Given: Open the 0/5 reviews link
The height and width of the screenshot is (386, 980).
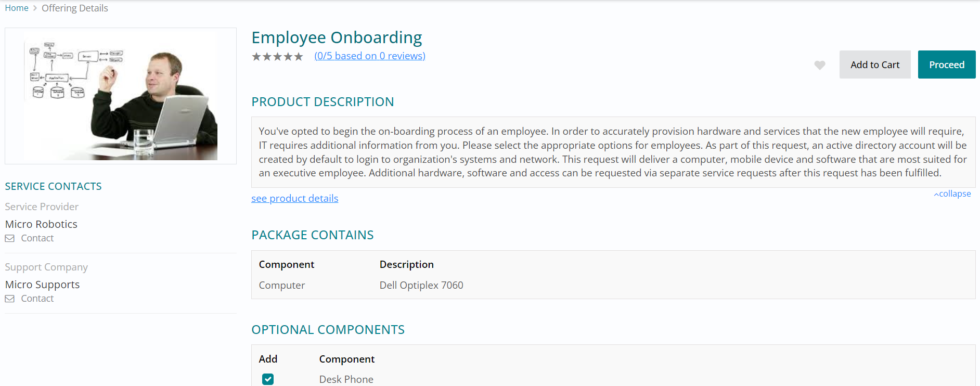Looking at the screenshot, I should point(370,56).
